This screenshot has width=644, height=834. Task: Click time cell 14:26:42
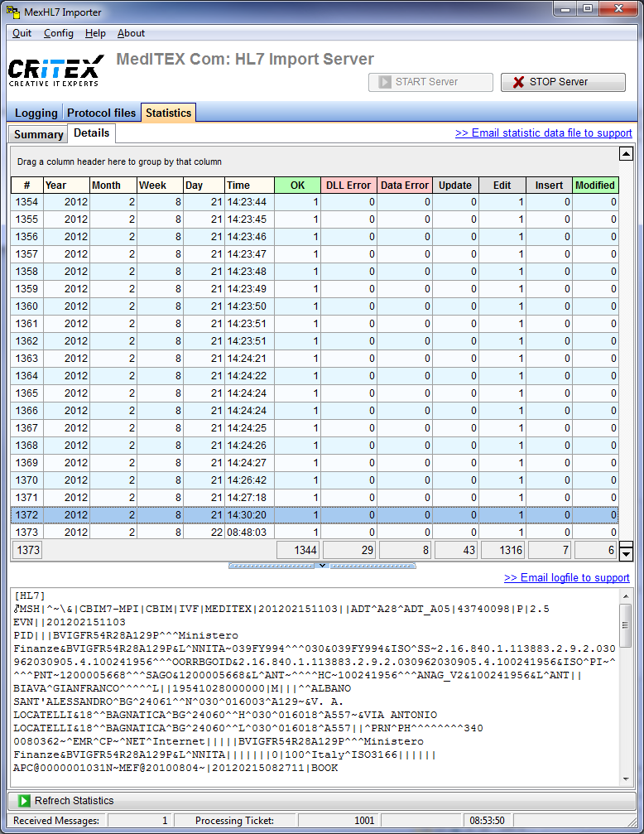249,480
